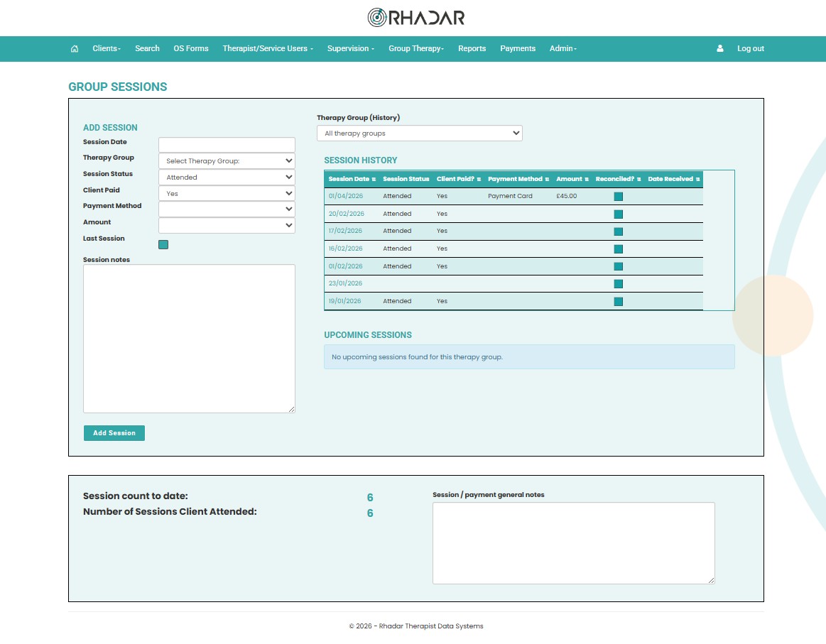Viewport: 826px width, 644px height.
Task: Sort by Amount column
Action: [x=572, y=179]
